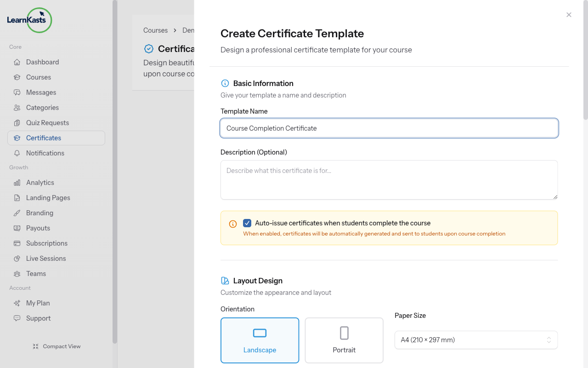
Task: Close the Create Certificate Template panel
Action: pyautogui.click(x=569, y=15)
